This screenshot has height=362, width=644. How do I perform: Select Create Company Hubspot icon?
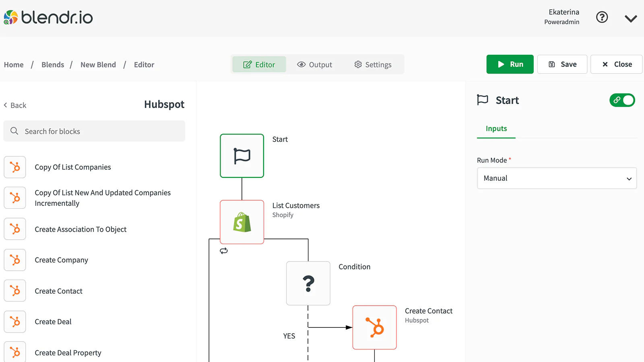pos(15,260)
